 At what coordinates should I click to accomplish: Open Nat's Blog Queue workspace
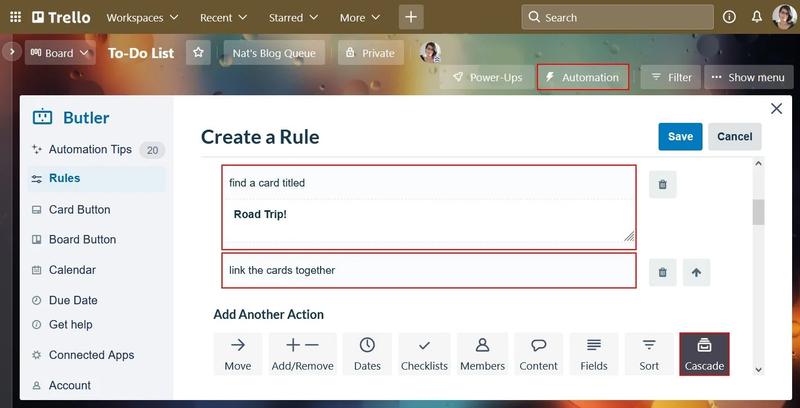pos(274,53)
